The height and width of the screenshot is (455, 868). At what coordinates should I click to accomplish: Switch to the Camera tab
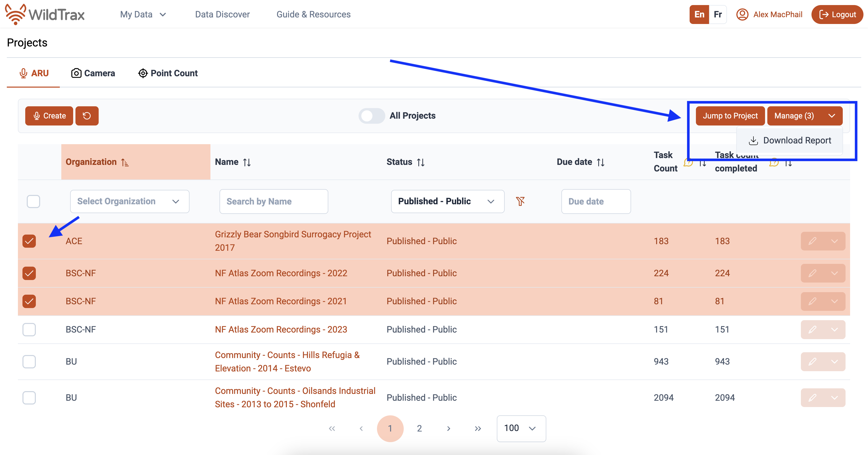pos(93,73)
